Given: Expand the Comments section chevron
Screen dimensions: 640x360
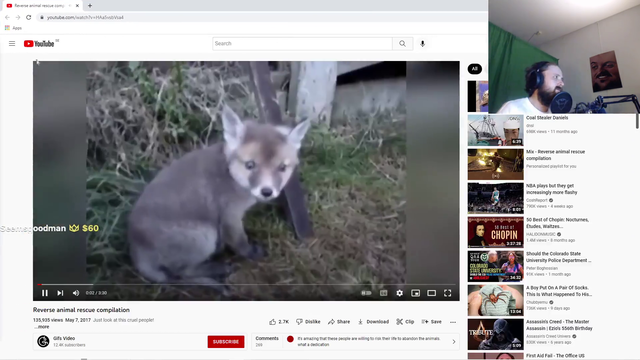Looking at the screenshot, I should pos(453,342).
